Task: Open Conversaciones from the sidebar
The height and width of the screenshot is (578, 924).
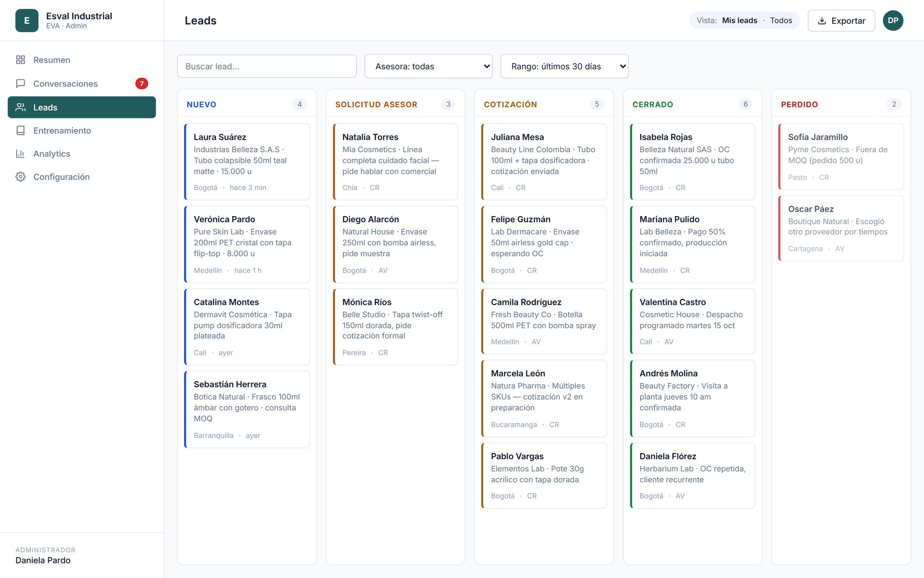Action: pyautogui.click(x=82, y=83)
